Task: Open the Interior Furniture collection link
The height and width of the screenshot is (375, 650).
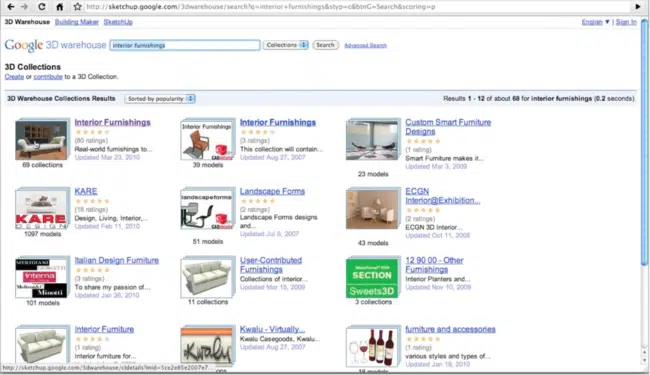Action: click(104, 329)
